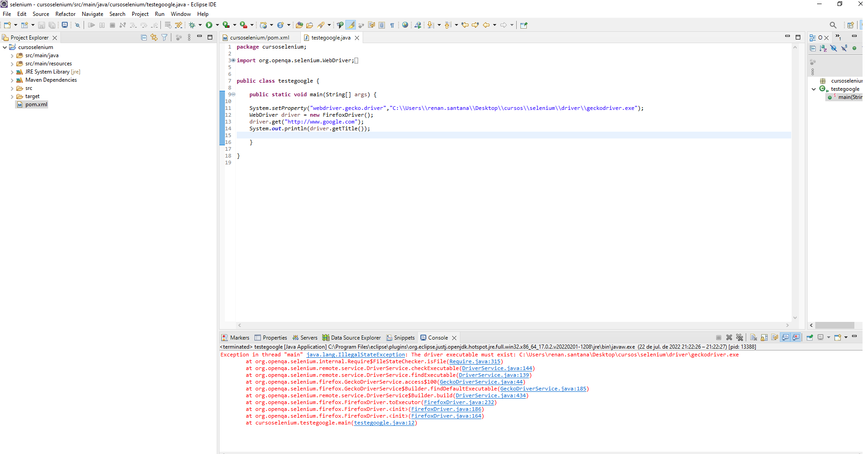Click the Collapse All icon in Project Explorer
868x454 pixels.
point(144,37)
